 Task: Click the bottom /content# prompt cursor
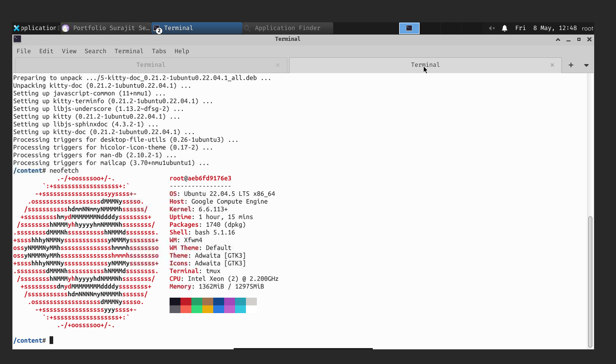pos(51,340)
